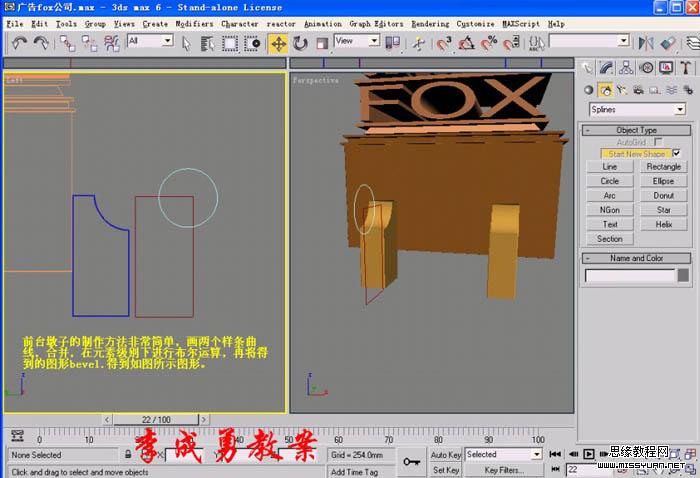The height and width of the screenshot is (478, 700).
Task: Toggle the Start New Shape checkbox
Action: tap(676, 153)
